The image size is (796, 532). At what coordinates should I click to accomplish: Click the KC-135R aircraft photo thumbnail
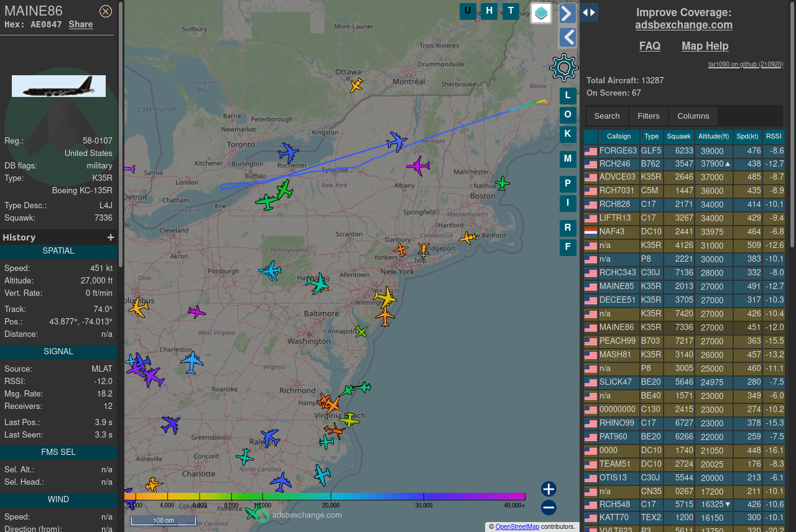(58, 86)
